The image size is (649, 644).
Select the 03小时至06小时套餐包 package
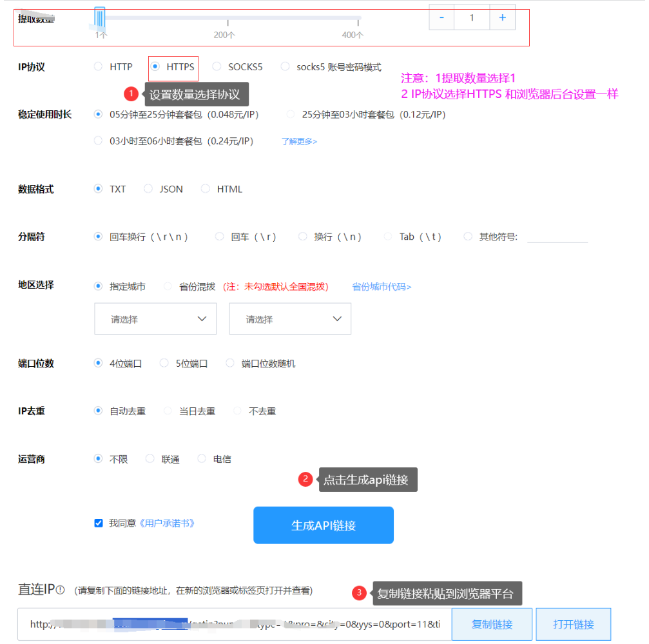[x=98, y=141]
